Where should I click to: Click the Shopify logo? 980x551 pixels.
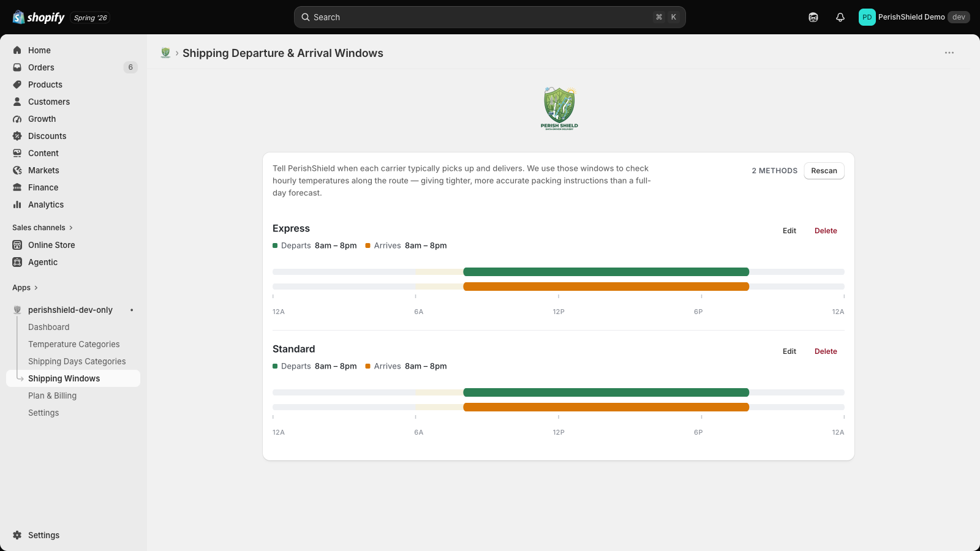39,17
